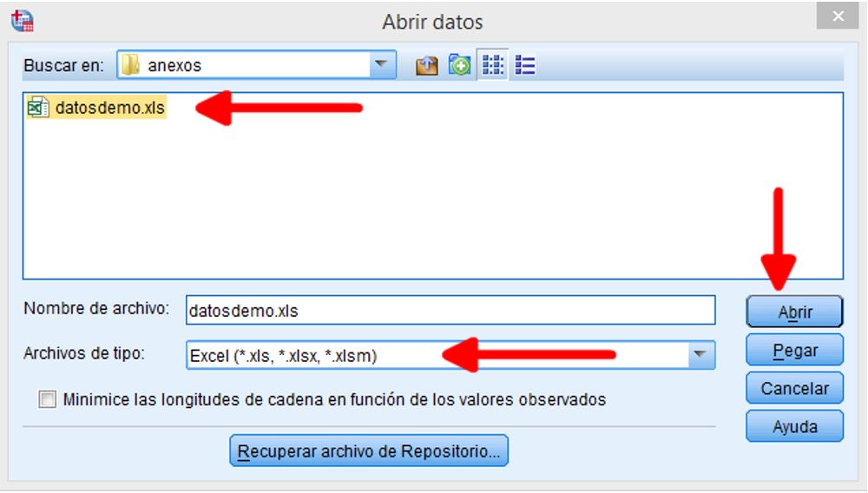Click the Pegar button
The height and width of the screenshot is (493, 868).
click(795, 351)
